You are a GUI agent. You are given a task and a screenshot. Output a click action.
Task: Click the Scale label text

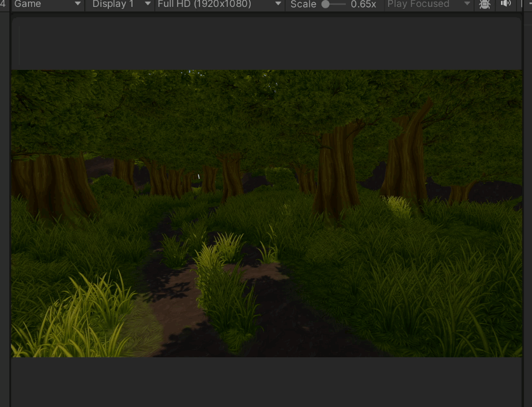pyautogui.click(x=303, y=4)
